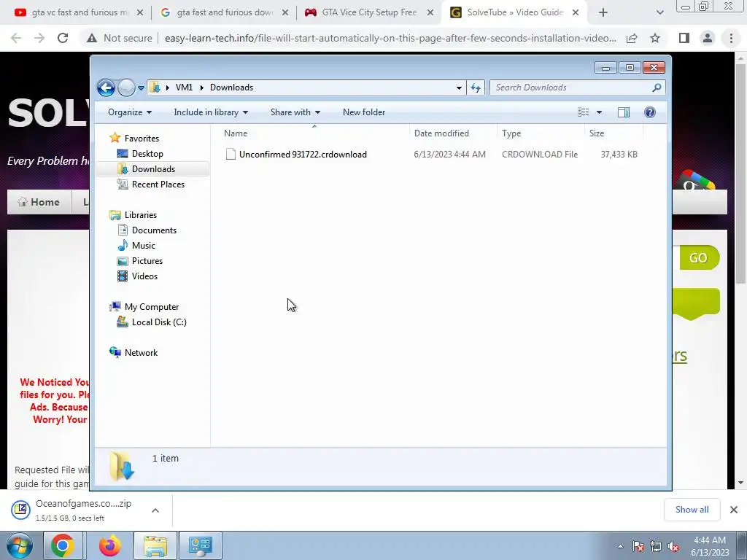This screenshot has width=747, height=560.
Task: Open the Share with menu
Action: (x=295, y=112)
